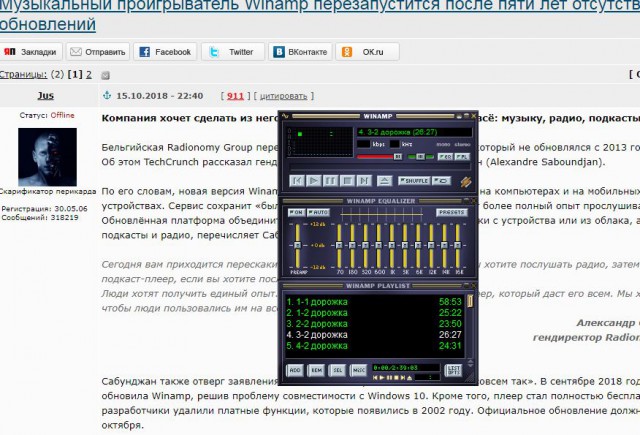Image resolution: width=640 pixels, height=435 pixels.
Task: Toggle the PL playlist window button
Action: [462, 157]
